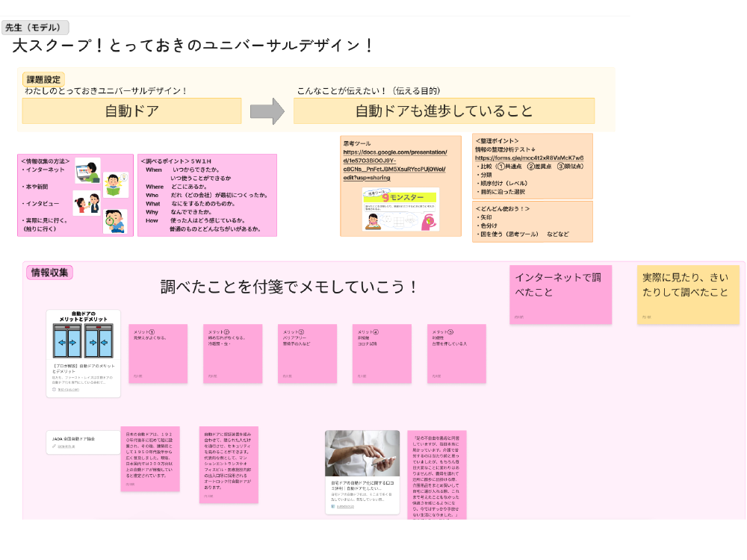This screenshot has width=747, height=560.
Task: Select the yellow 実際に見たり sticky note
Action: [687, 294]
